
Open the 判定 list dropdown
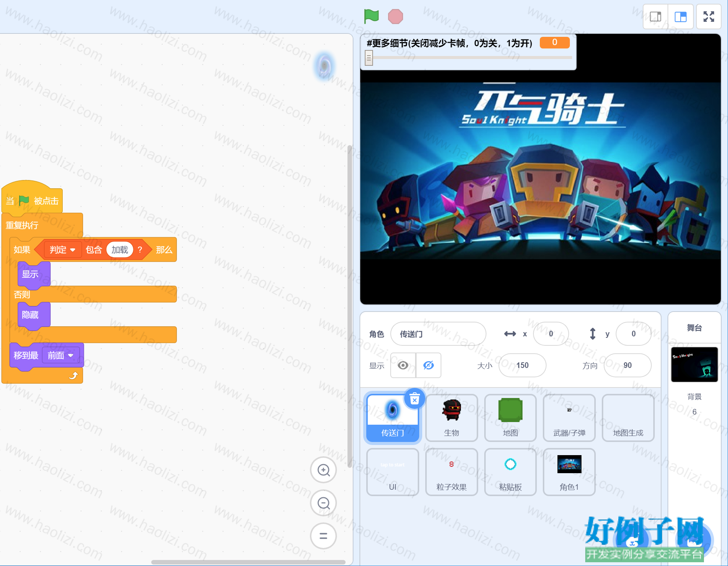[63, 250]
